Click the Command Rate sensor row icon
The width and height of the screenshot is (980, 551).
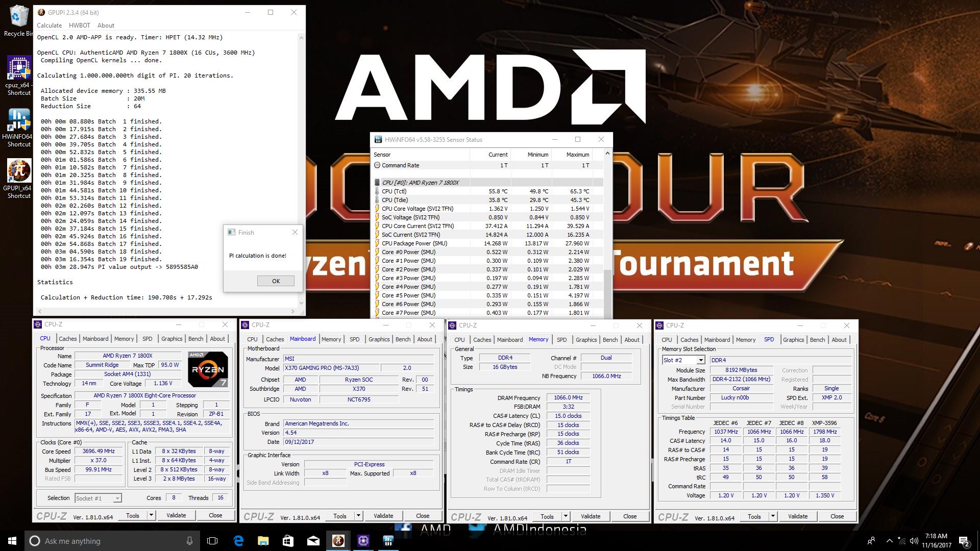point(377,165)
